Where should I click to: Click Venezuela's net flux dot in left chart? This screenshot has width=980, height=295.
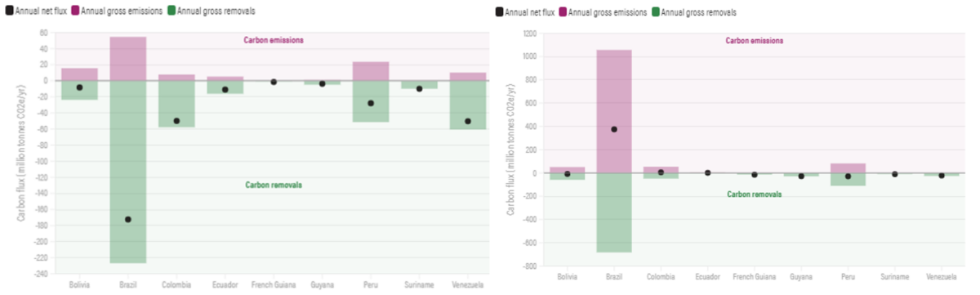click(x=468, y=121)
